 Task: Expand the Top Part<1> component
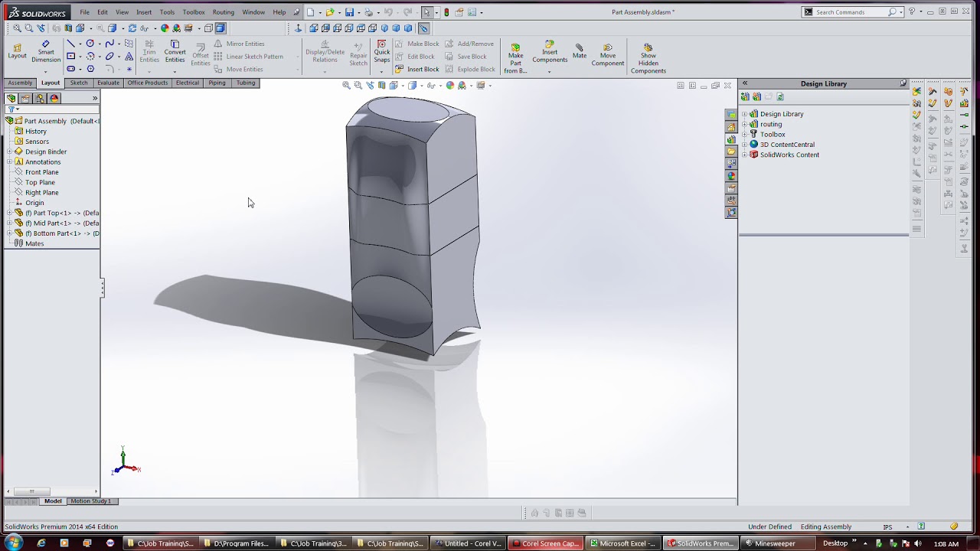9,213
